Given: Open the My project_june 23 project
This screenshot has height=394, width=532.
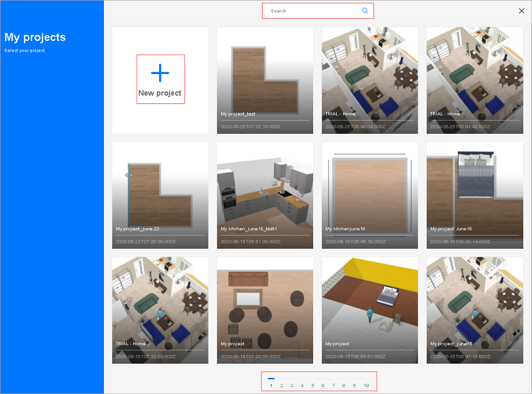Looking at the screenshot, I should pyautogui.click(x=160, y=195).
